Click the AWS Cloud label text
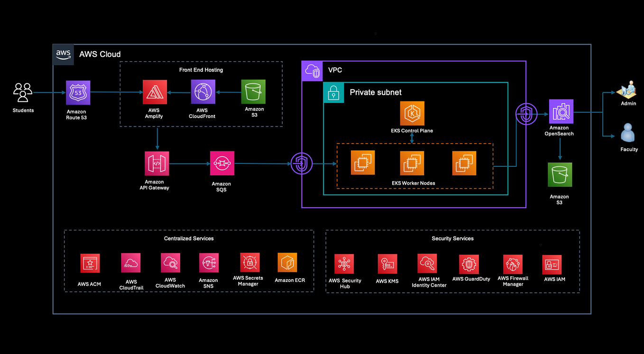The height and width of the screenshot is (354, 644). coord(100,54)
